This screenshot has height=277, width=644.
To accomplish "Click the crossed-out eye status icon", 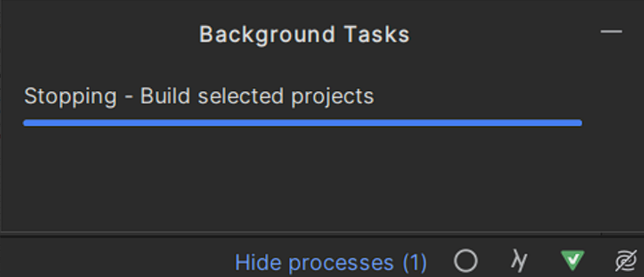I will click(626, 261).
